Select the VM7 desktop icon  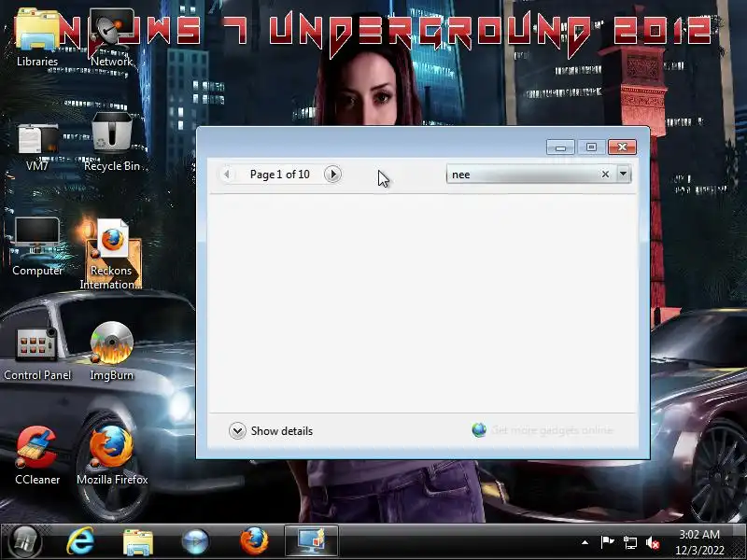[x=36, y=146]
